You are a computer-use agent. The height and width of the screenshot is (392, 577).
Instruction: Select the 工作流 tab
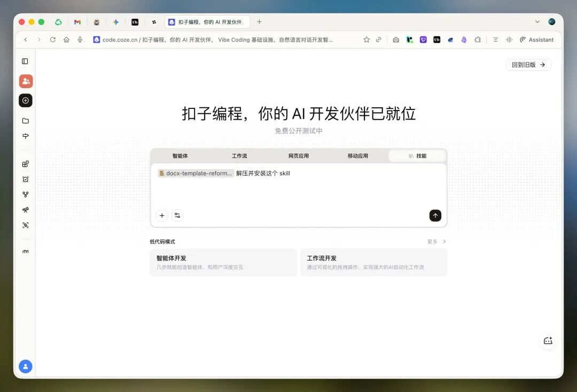239,156
